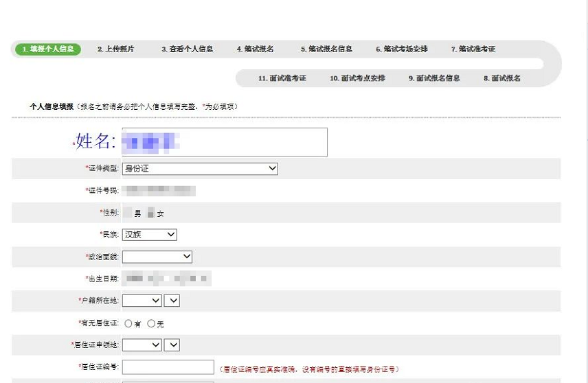The image size is (588, 383).
Task: Open the 上传照片 step tab
Action: [115, 49]
